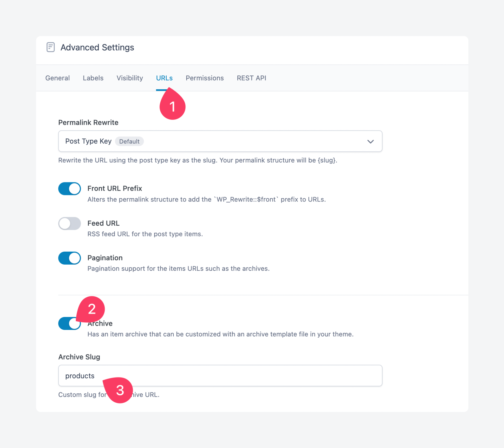The height and width of the screenshot is (448, 504).
Task: Focus the Archive Slug input field
Action: point(220,376)
